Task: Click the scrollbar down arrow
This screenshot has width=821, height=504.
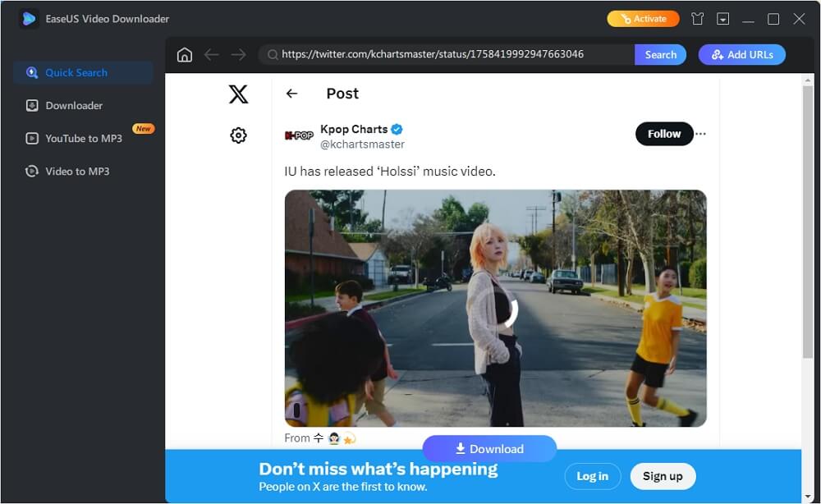Action: [x=807, y=497]
